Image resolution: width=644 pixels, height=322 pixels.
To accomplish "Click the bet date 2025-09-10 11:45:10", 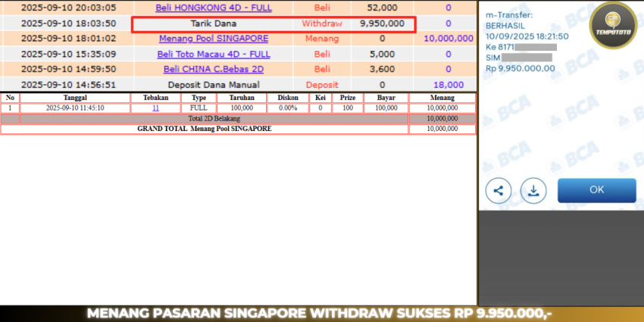I will click(x=75, y=108).
